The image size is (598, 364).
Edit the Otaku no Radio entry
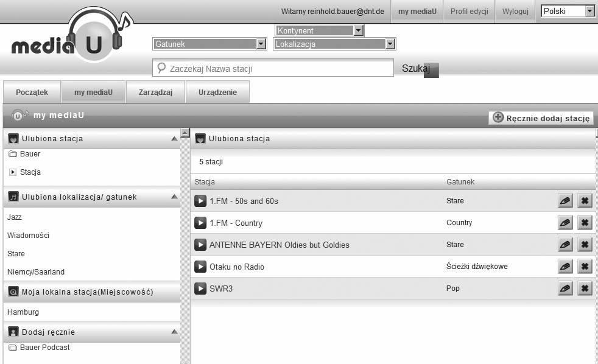(565, 267)
